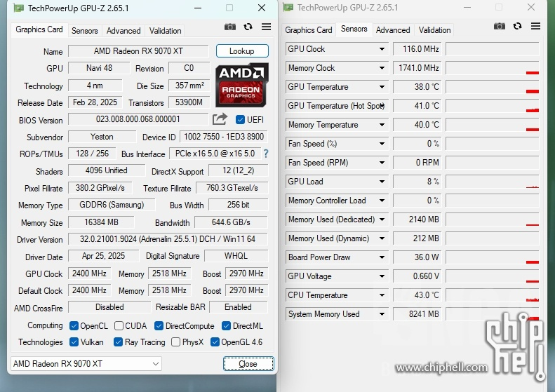The image size is (555, 392).
Task: Switch to Advanced tab in left window
Action: click(x=123, y=31)
